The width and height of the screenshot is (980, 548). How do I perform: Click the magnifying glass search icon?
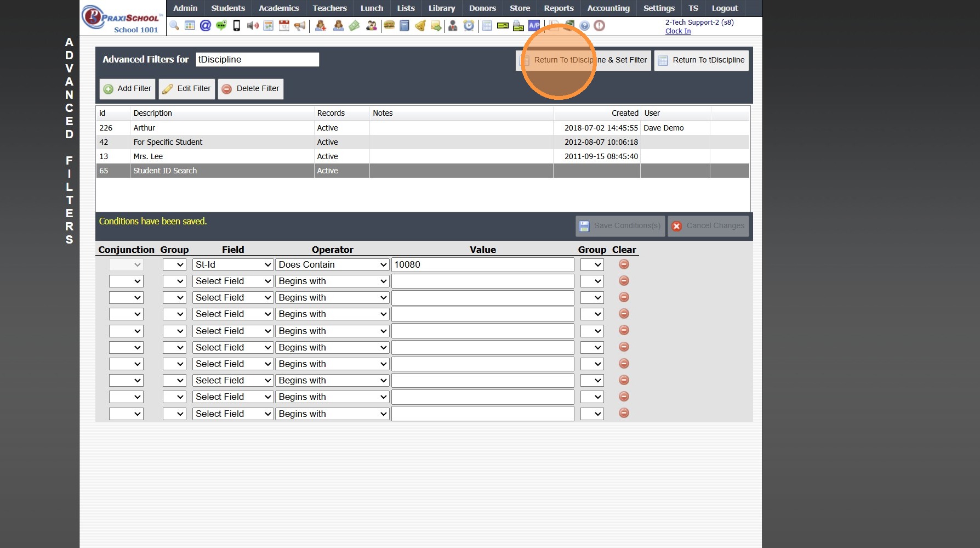coord(174,25)
